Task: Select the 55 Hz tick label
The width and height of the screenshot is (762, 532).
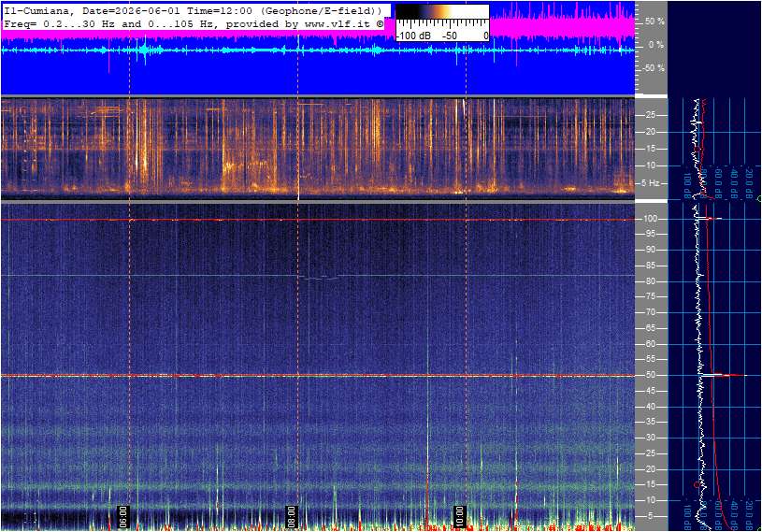Action: [x=650, y=360]
